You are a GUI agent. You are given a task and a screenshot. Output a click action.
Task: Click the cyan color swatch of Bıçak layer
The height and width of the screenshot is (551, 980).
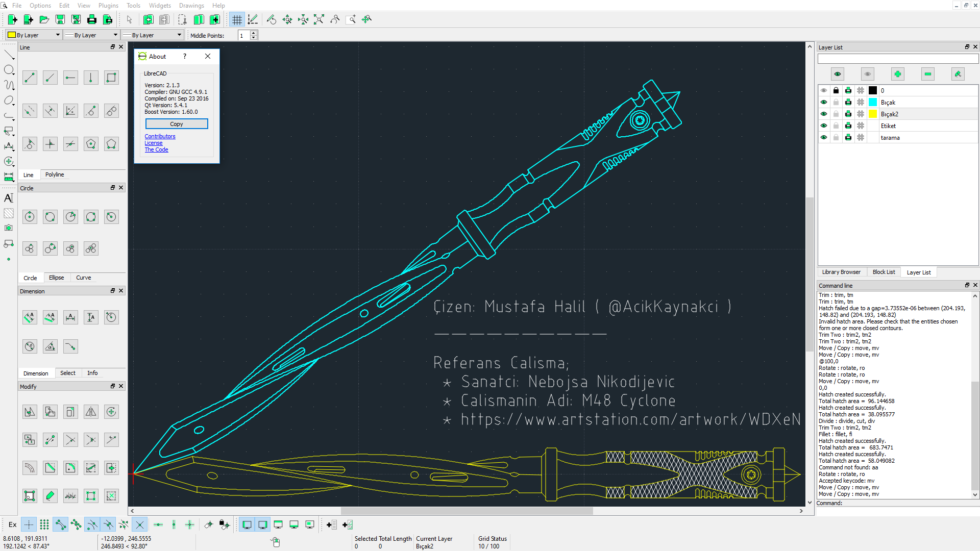pyautogui.click(x=873, y=102)
